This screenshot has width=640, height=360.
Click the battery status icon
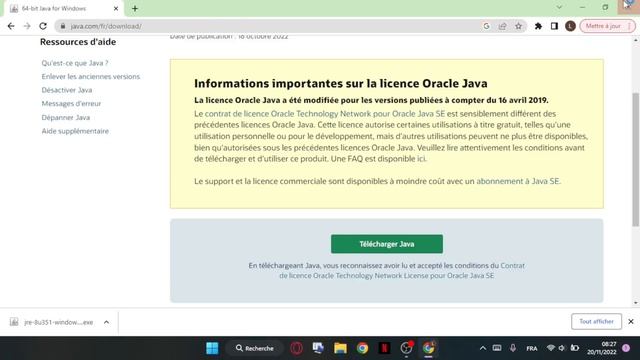point(575,348)
